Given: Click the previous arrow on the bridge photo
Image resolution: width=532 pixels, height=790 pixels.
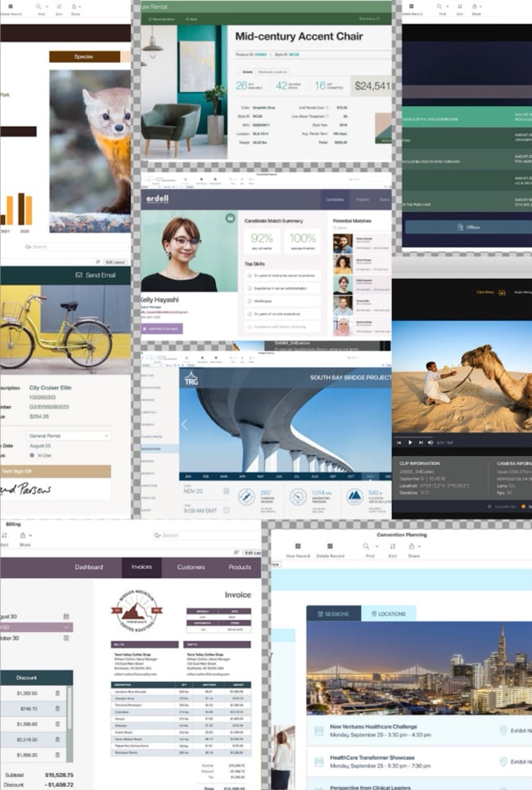Looking at the screenshot, I should pyautogui.click(x=184, y=424).
